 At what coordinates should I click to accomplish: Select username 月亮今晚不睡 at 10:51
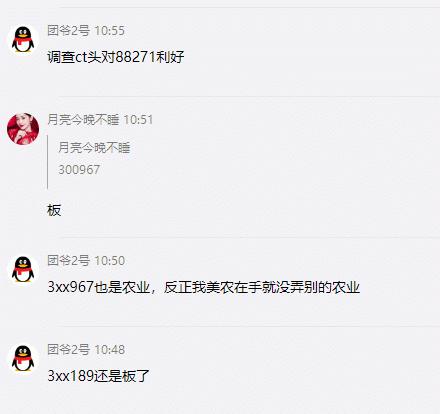83,120
